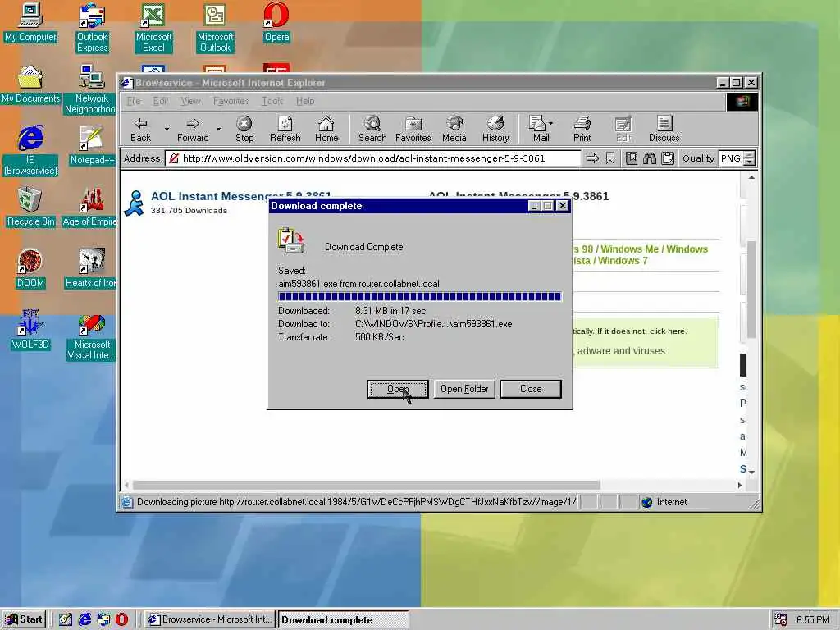Click the clipboard icon in address toolbar
The image size is (840, 630).
[x=668, y=158]
